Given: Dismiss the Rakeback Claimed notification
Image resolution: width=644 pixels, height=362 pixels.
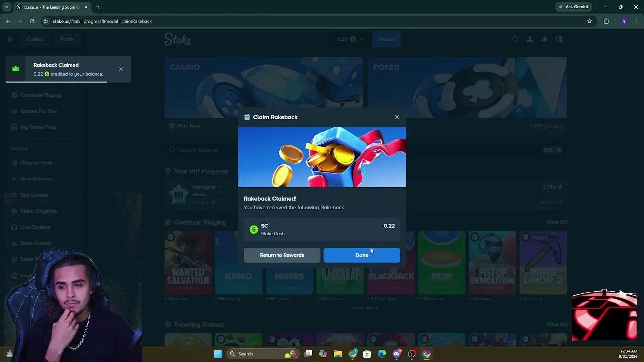Looking at the screenshot, I should 121,69.
